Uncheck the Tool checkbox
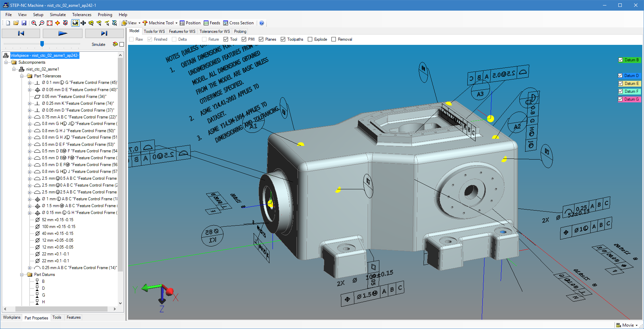Image resolution: width=644 pixels, height=329 pixels. click(x=226, y=39)
